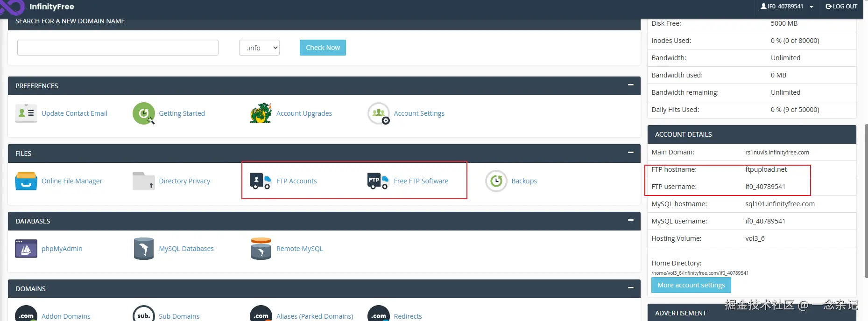Click the page vertical scrollbar

pos(866,201)
